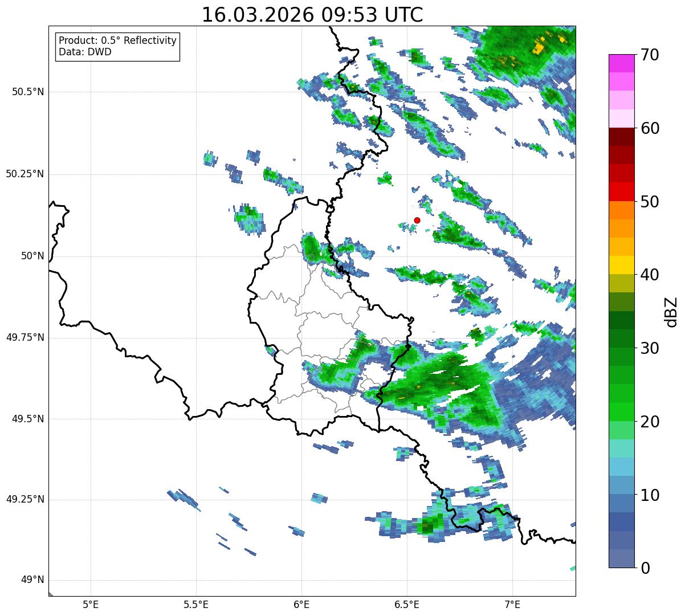The image size is (685, 616).
Task: Click the longitude label "7°E"
Action: click(x=512, y=604)
